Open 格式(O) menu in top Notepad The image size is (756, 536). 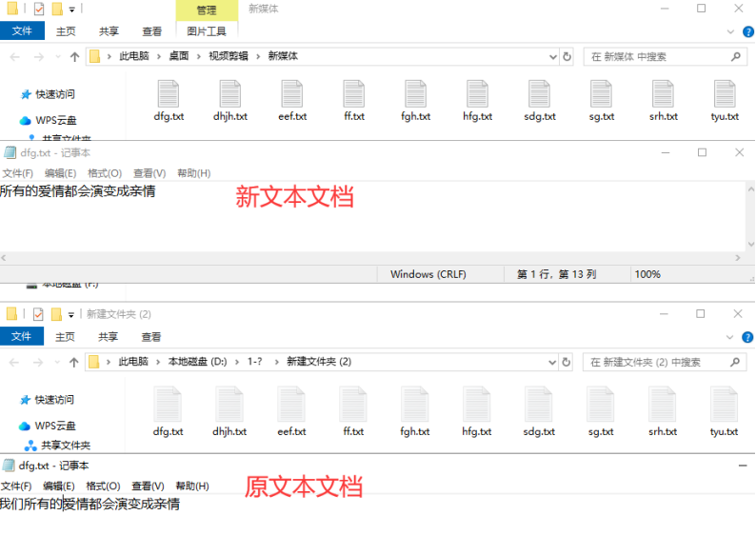pos(104,173)
